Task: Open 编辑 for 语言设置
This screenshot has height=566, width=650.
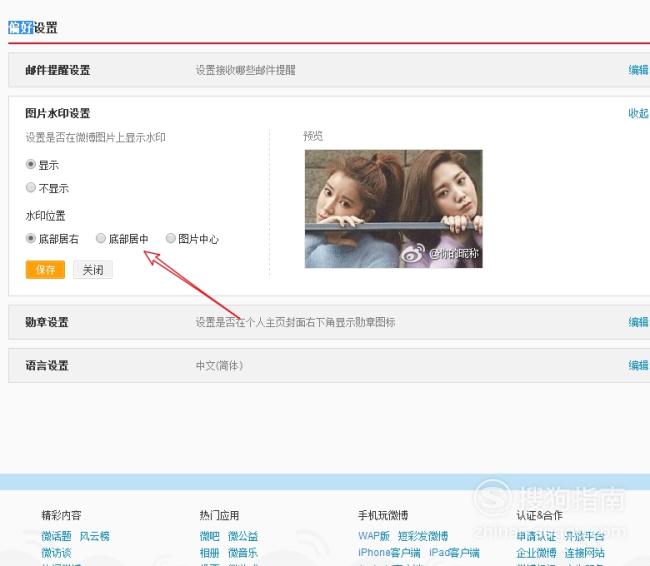Action: pos(638,365)
